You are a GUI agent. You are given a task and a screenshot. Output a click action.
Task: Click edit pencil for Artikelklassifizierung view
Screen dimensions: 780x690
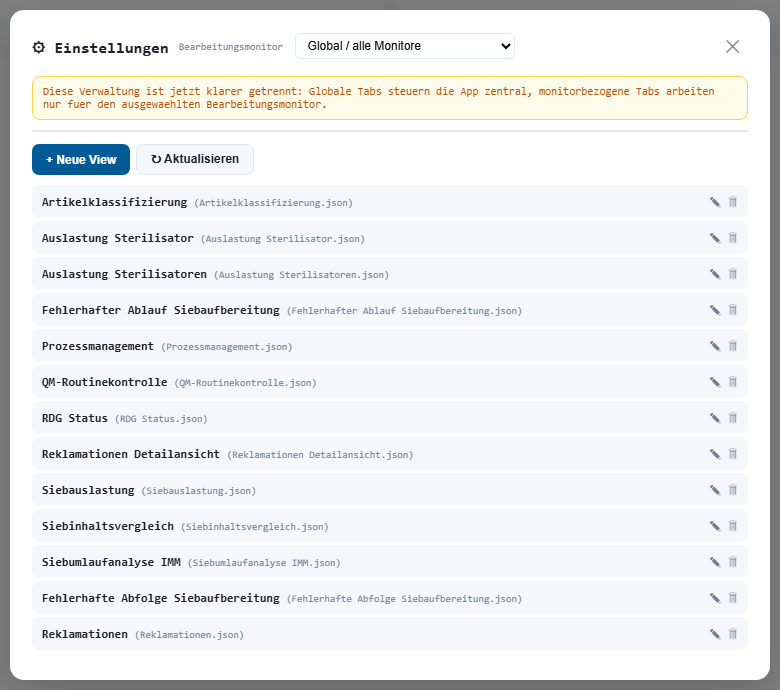pos(714,202)
